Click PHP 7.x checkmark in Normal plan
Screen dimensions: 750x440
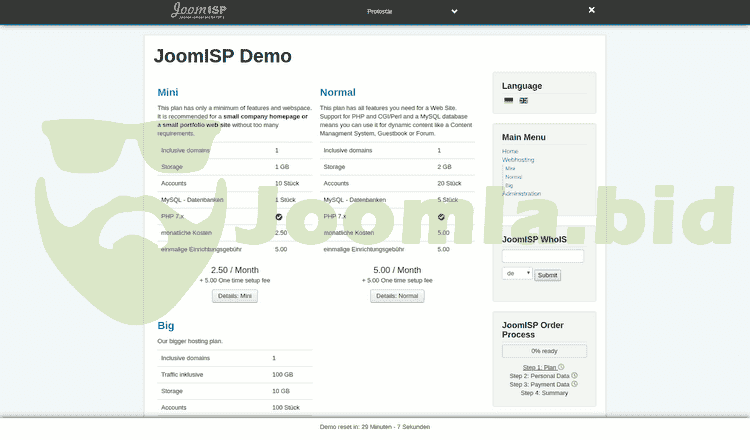[x=441, y=216]
